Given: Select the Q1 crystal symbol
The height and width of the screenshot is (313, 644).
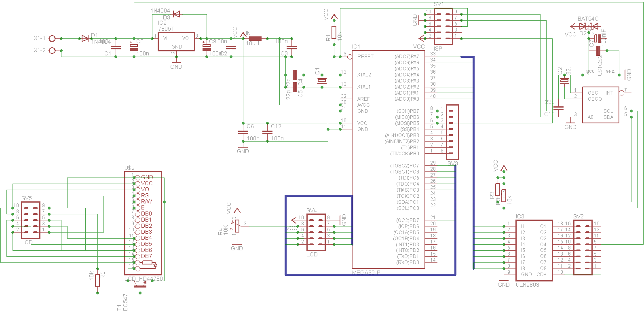Looking at the screenshot, I should [x=322, y=81].
